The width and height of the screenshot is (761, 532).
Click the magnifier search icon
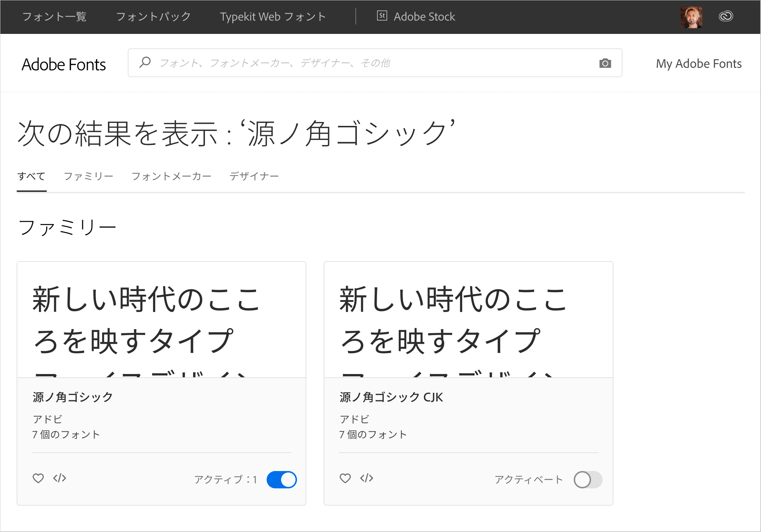tap(145, 62)
